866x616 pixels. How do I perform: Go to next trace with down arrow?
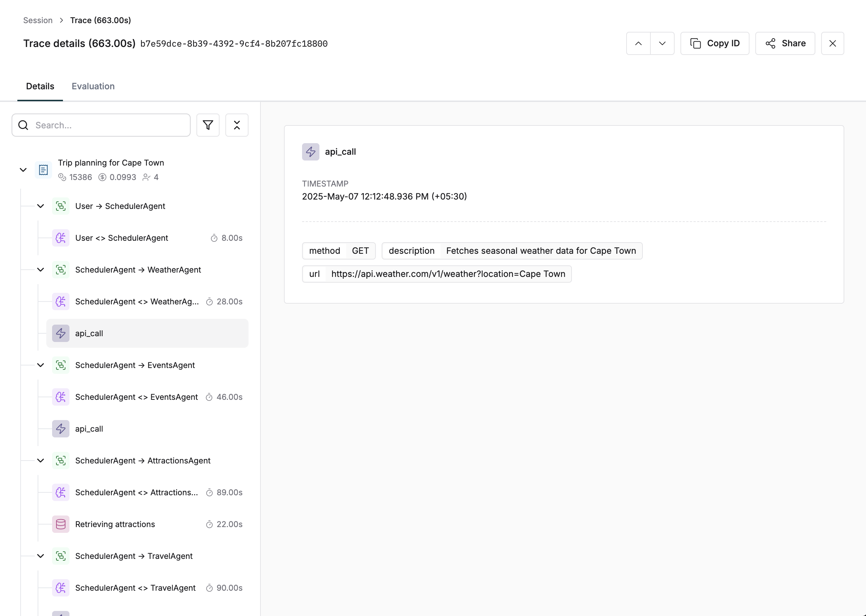(x=662, y=44)
